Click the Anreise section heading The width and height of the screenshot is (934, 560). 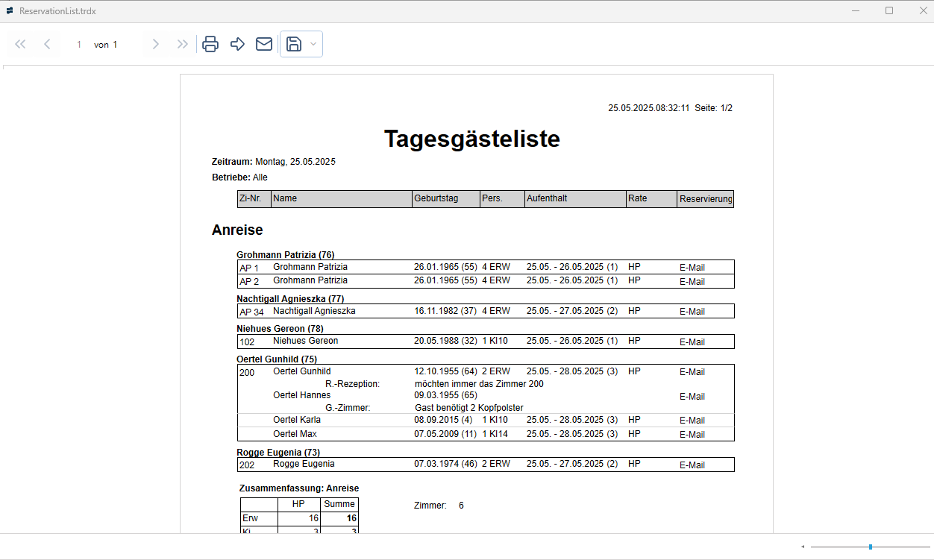[237, 230]
